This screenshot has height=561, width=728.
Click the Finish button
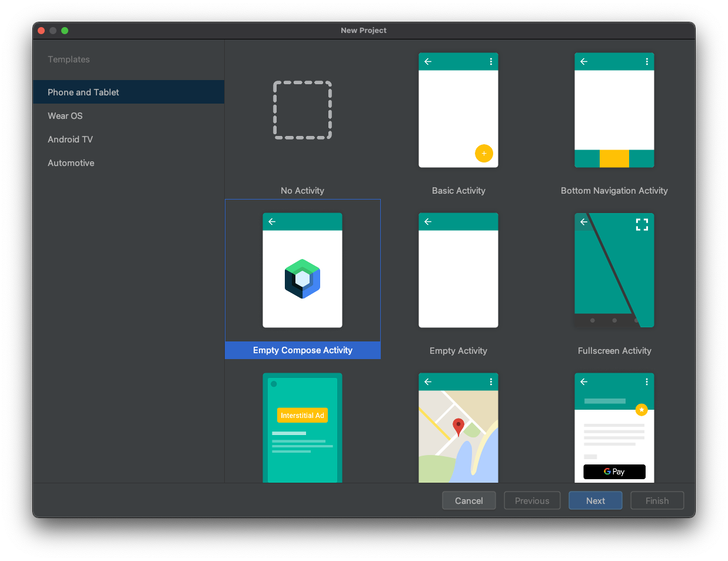(x=657, y=501)
